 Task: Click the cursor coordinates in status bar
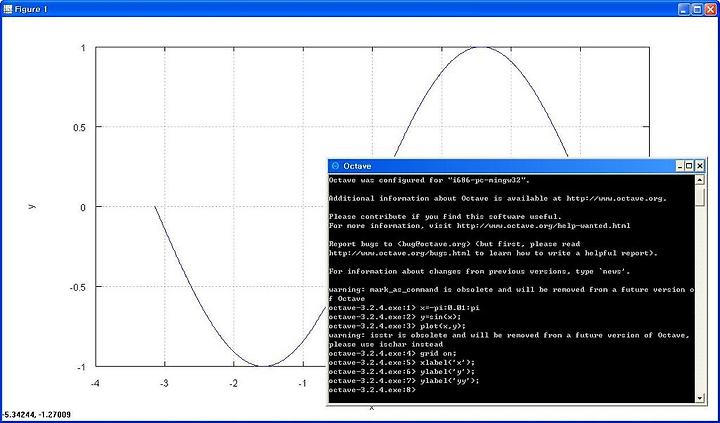point(36,415)
